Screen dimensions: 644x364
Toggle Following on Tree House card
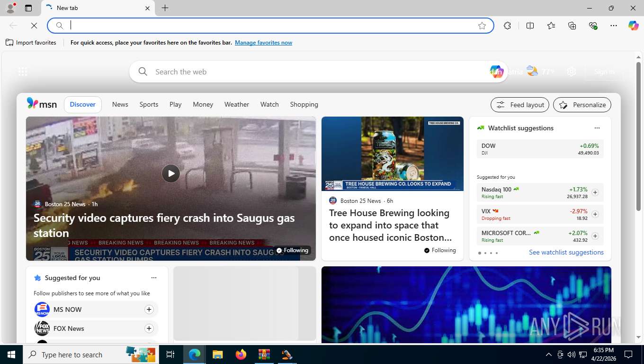tap(440, 250)
